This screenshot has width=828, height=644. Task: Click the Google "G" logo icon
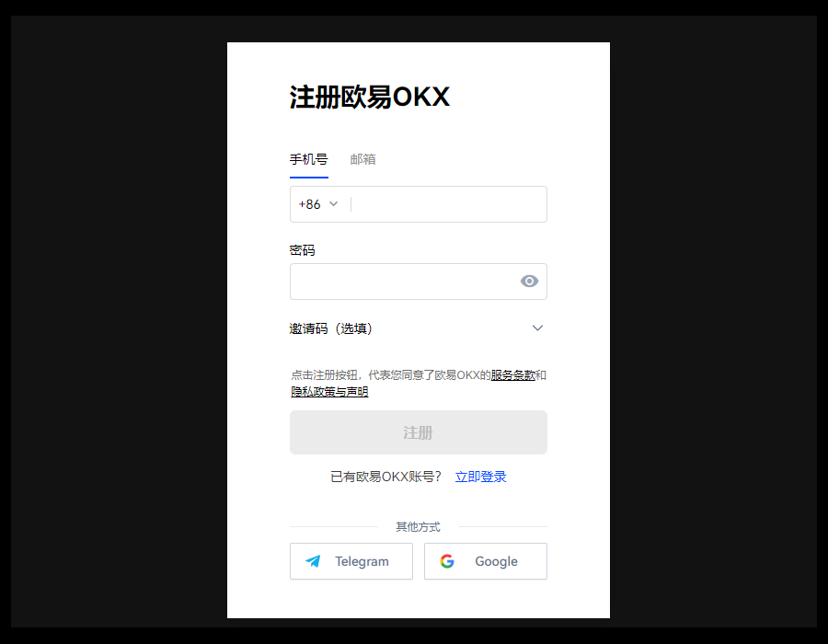447,561
